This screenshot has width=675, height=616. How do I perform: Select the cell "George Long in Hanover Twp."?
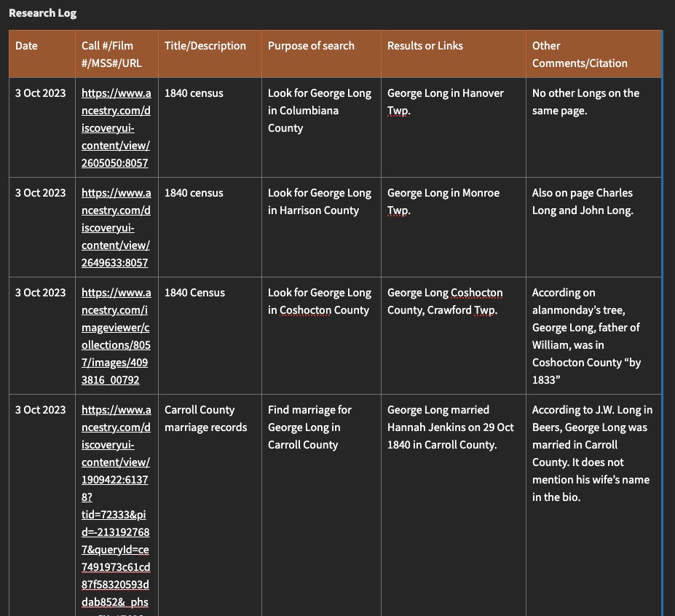[x=445, y=102]
